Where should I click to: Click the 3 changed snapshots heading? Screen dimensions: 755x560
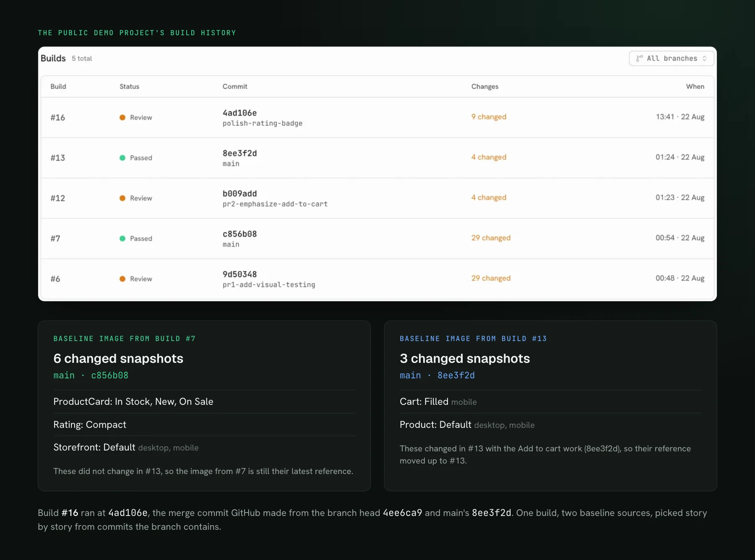[x=465, y=359]
